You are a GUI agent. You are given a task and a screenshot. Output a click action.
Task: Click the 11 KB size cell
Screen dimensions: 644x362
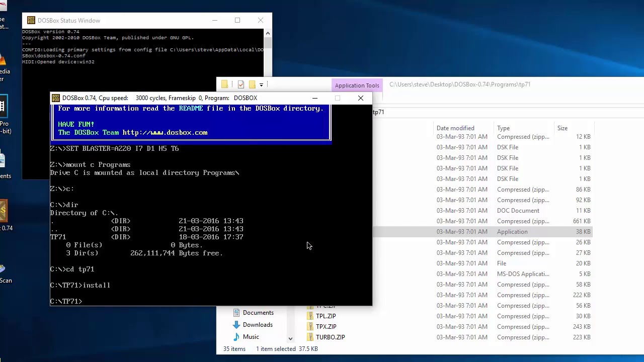click(x=583, y=211)
